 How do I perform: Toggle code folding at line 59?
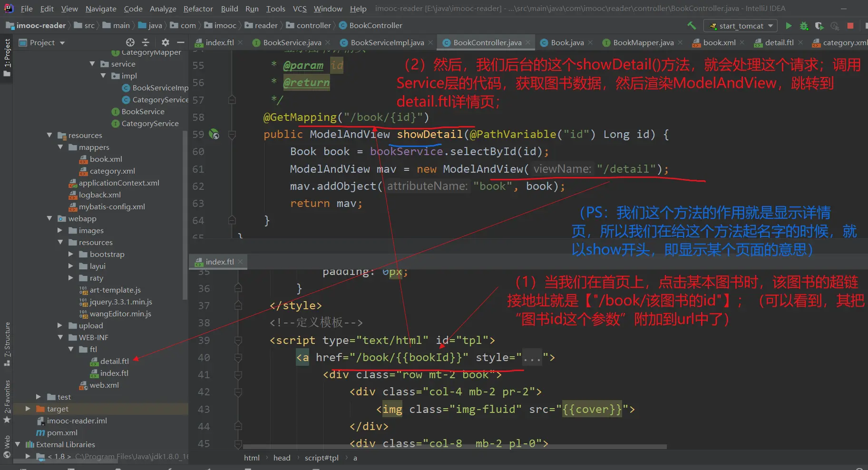(232, 135)
